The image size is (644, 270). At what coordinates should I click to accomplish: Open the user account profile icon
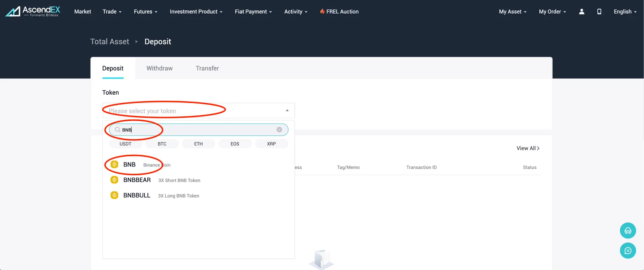point(582,12)
